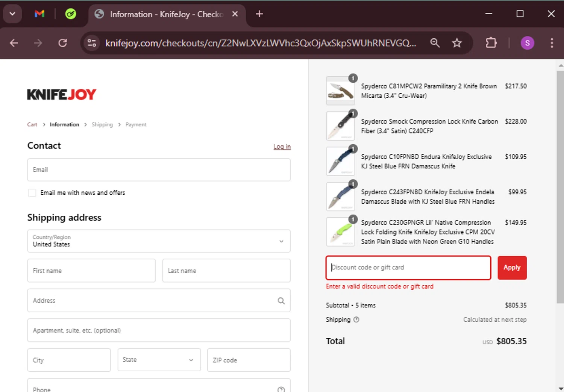
Task: Focus the Discount code or gift card field
Action: point(408,268)
